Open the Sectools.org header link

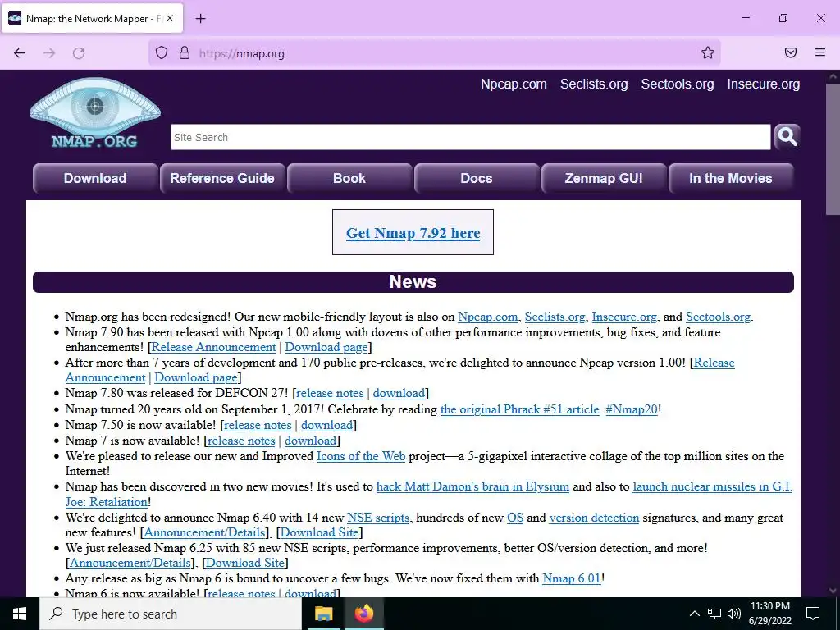point(678,84)
